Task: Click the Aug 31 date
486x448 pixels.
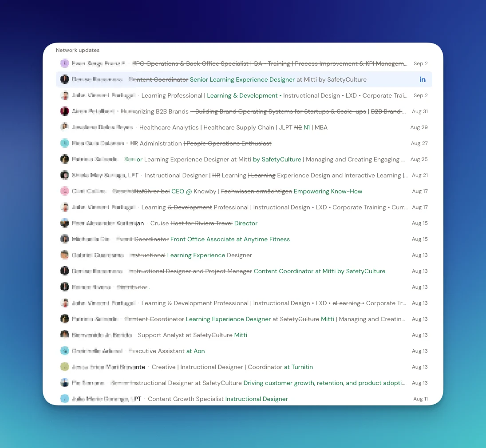Action: [x=420, y=111]
